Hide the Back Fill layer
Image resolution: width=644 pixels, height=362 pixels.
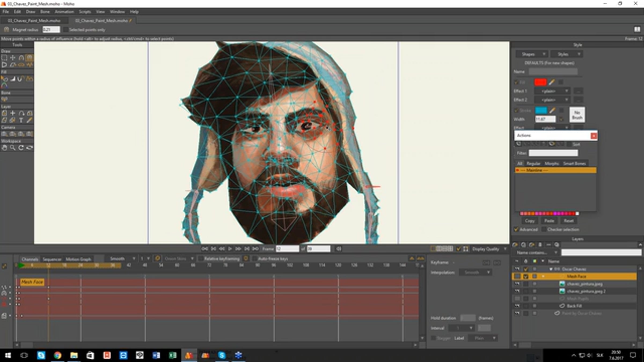point(517,306)
